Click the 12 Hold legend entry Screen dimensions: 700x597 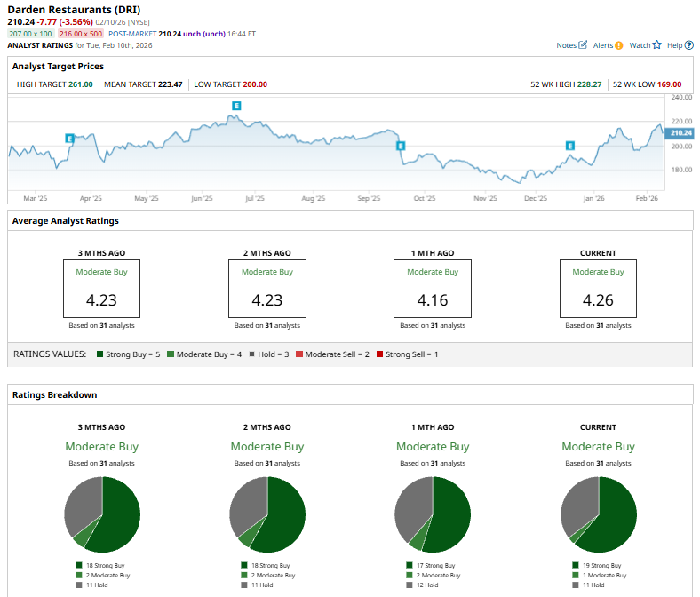(x=422, y=585)
